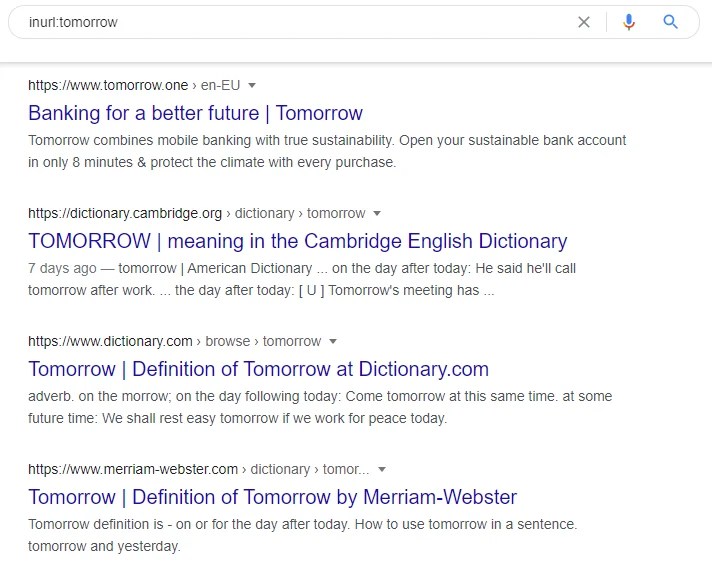The width and height of the screenshot is (712, 568).
Task: Click the https://www.merriam-webster.com URL breadcrumb
Action: tap(133, 469)
